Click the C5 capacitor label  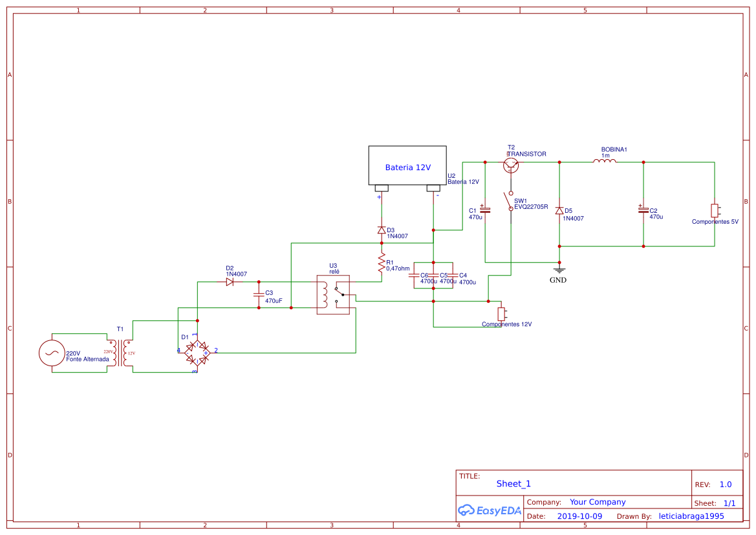[x=444, y=276]
